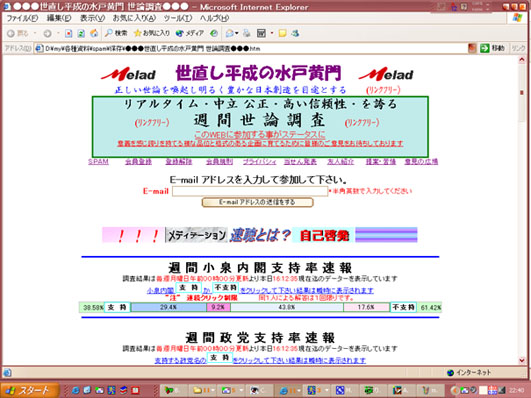Click the Back arrow toolbar icon
This screenshot has width=531, height=398.
(11, 33)
